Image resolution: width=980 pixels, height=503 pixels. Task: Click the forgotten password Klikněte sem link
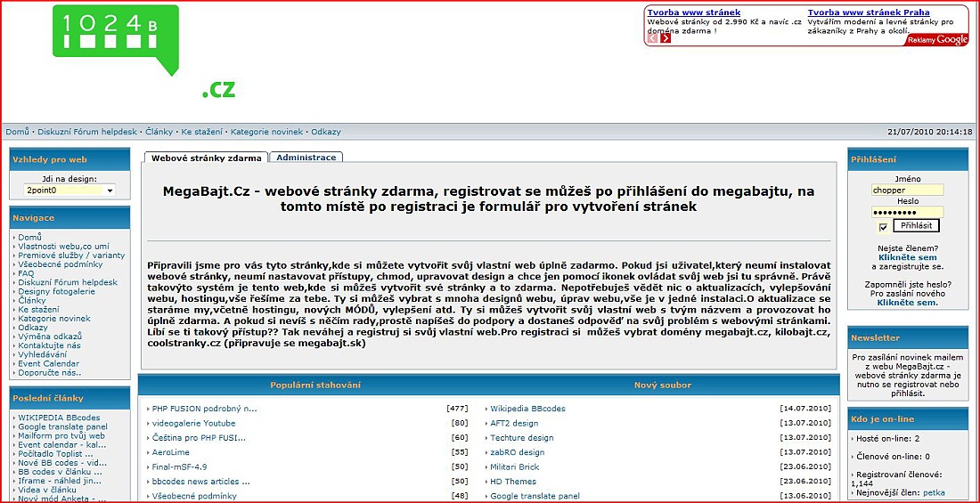[x=908, y=303]
